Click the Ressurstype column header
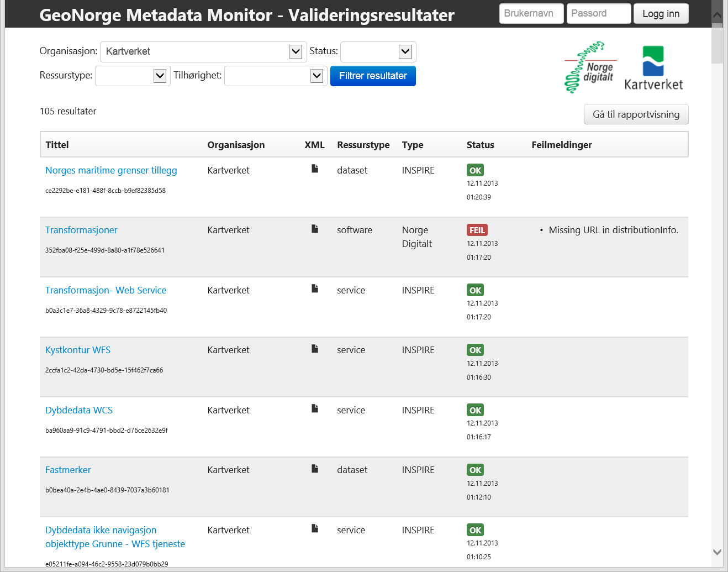The image size is (728, 572). (x=363, y=145)
